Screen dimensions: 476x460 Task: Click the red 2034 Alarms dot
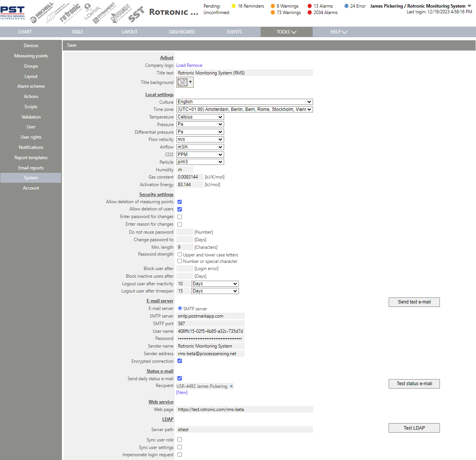[x=310, y=13]
